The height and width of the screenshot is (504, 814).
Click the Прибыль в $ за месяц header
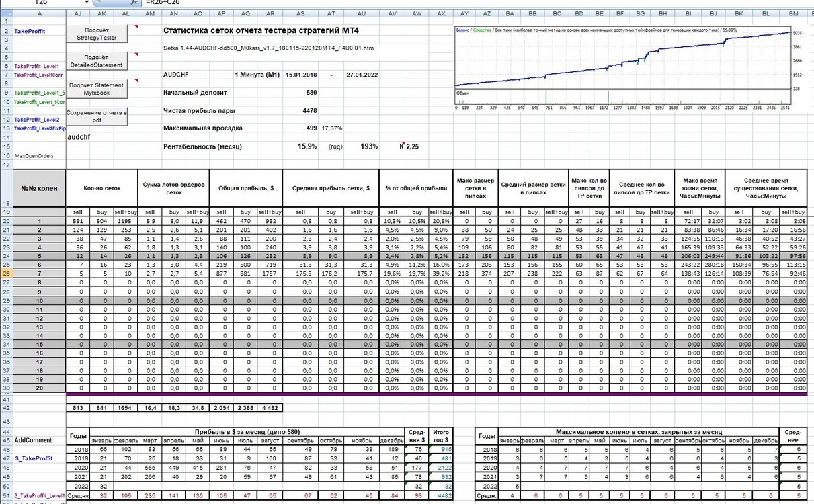[x=247, y=431]
